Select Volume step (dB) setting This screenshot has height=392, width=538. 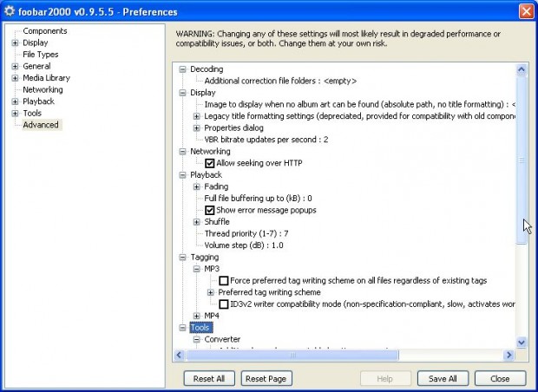click(x=244, y=245)
